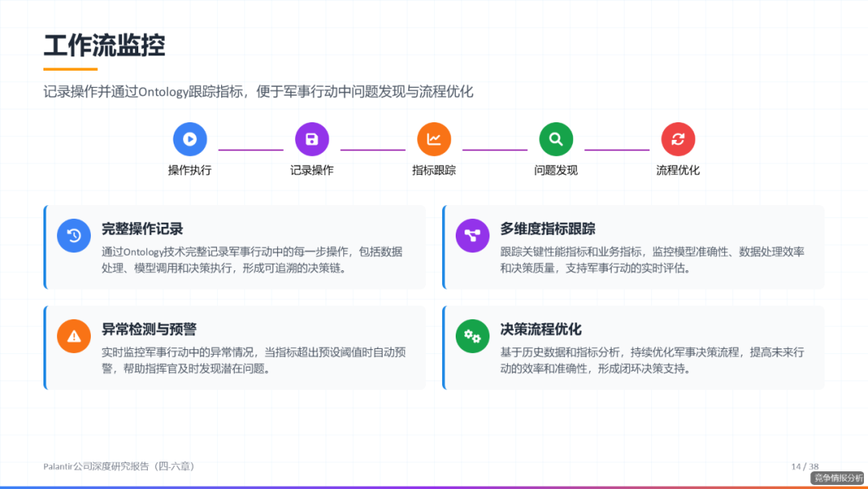This screenshot has height=489, width=868.
Task: Click the red refresh icon above 流程优化
Action: (678, 139)
